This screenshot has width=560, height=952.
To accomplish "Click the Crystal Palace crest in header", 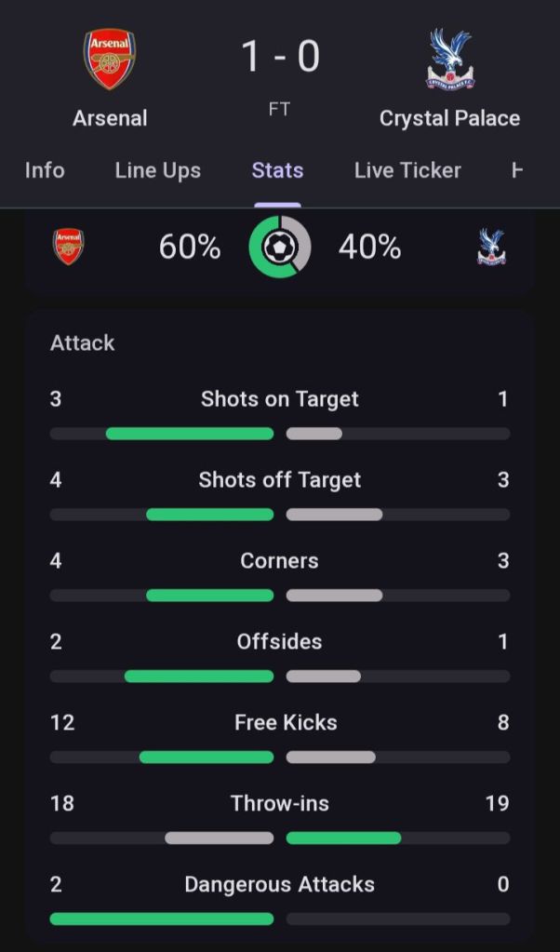I will 450,60.
